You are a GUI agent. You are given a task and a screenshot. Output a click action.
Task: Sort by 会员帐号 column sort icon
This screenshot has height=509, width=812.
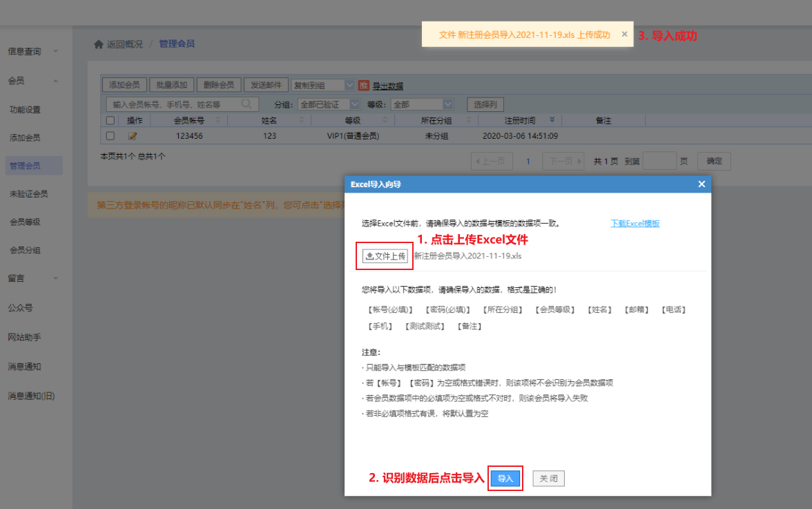218,120
